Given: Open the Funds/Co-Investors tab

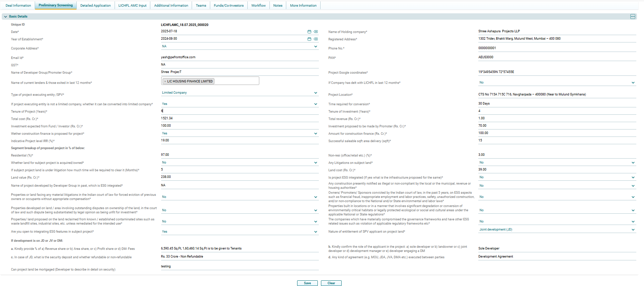Looking at the screenshot, I should click(x=228, y=6).
